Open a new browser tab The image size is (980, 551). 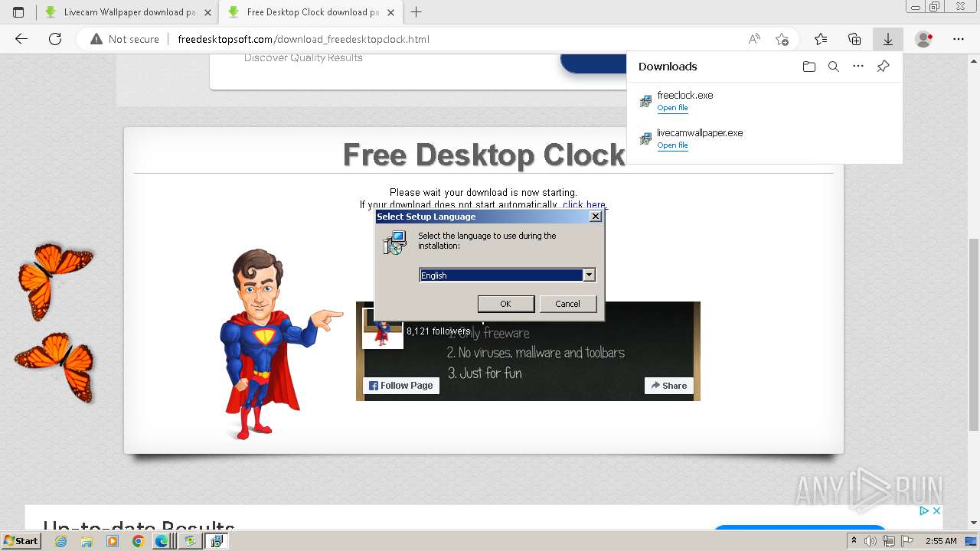click(x=416, y=12)
